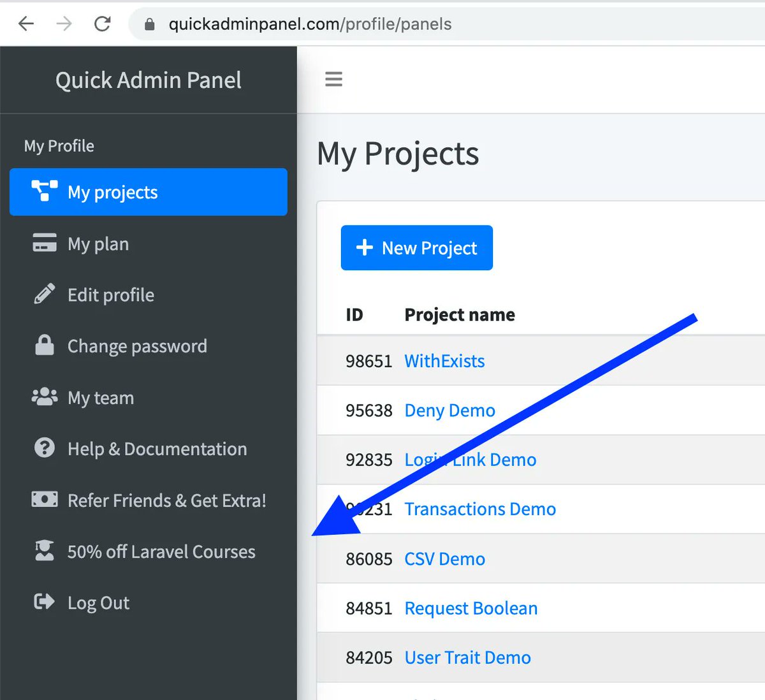Create a project with New Project button
Viewport: 765px width, 700px height.
tap(417, 247)
